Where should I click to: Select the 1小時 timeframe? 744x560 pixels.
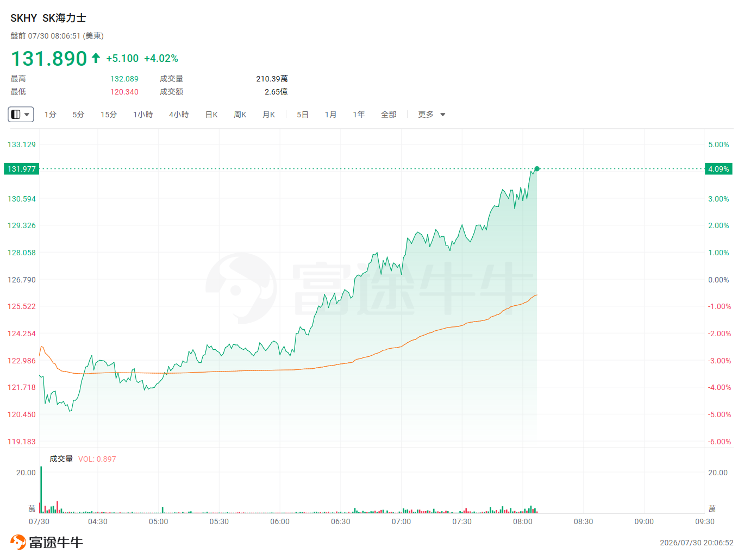click(143, 115)
